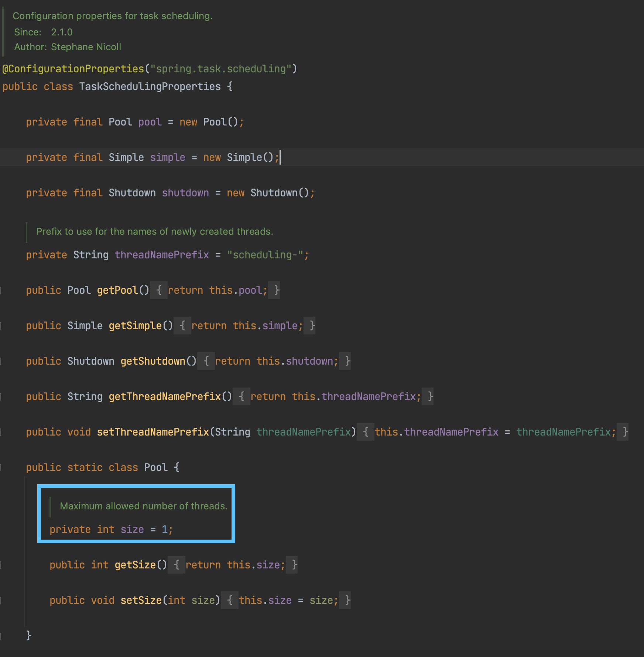Unfold setThreadNamePrefix method opening brace
Viewport: 644px width, 657px height.
(x=366, y=432)
